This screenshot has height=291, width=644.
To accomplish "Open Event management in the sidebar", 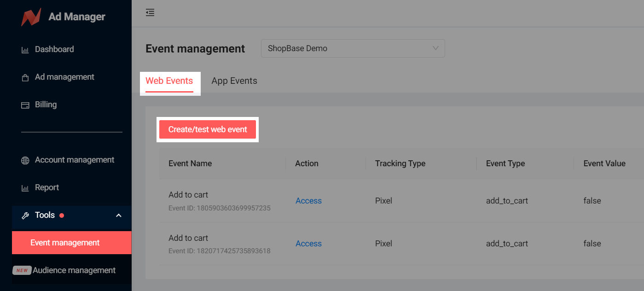I will tap(65, 243).
